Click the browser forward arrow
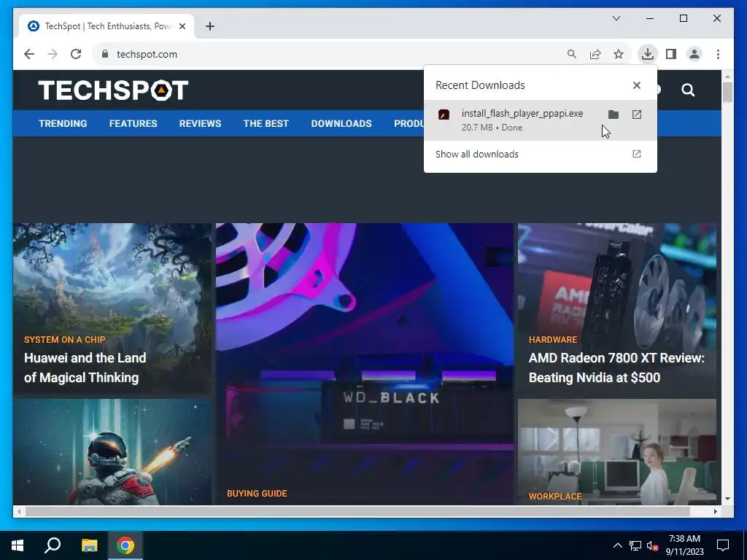747x560 pixels. [53, 54]
